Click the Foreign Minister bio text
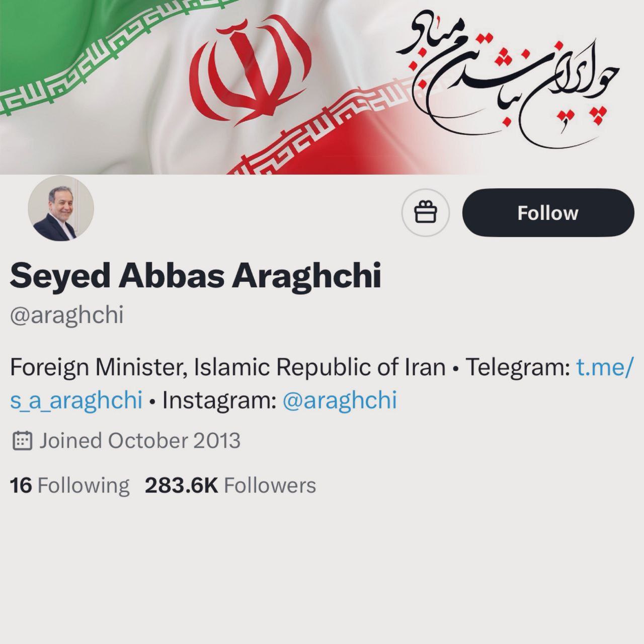Viewport: 644px width, 644px height. coord(228,367)
